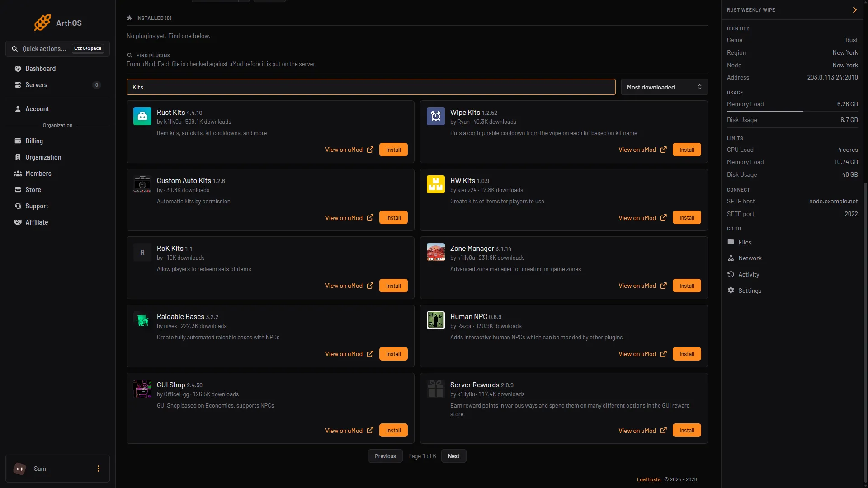Click the server address 203.0.113.24:2010
Image resolution: width=868 pixels, height=488 pixels.
tap(832, 77)
